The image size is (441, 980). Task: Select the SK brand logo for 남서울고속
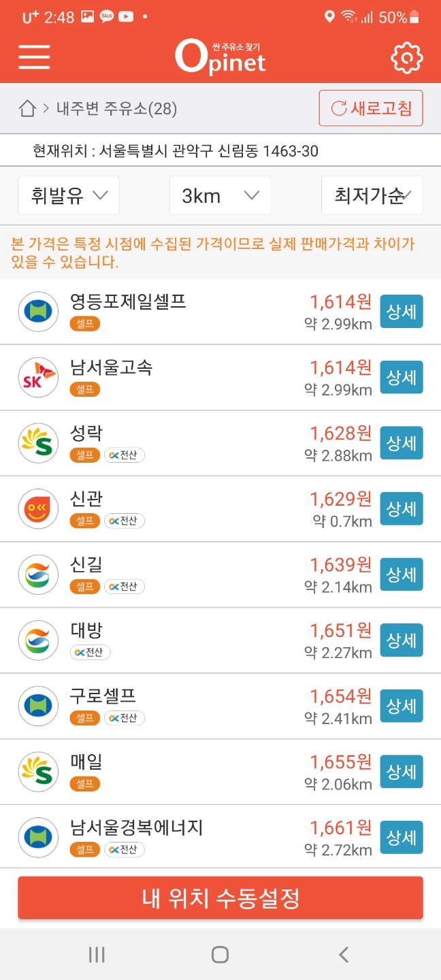(38, 377)
